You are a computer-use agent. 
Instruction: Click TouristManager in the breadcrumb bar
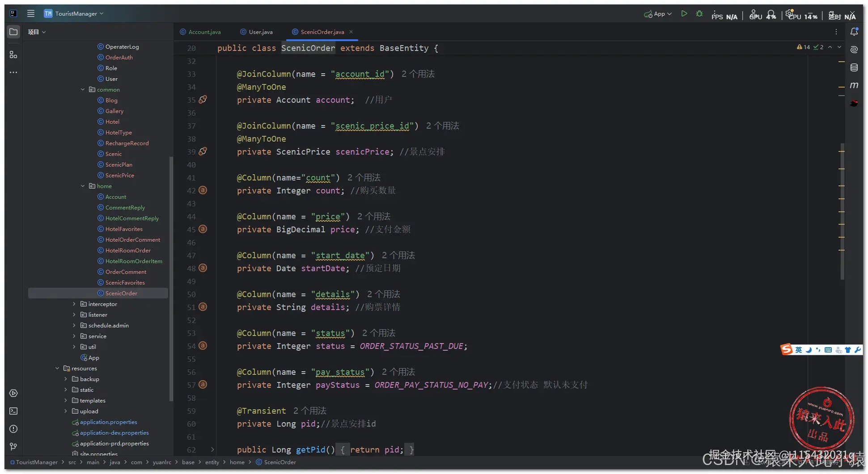point(34,462)
